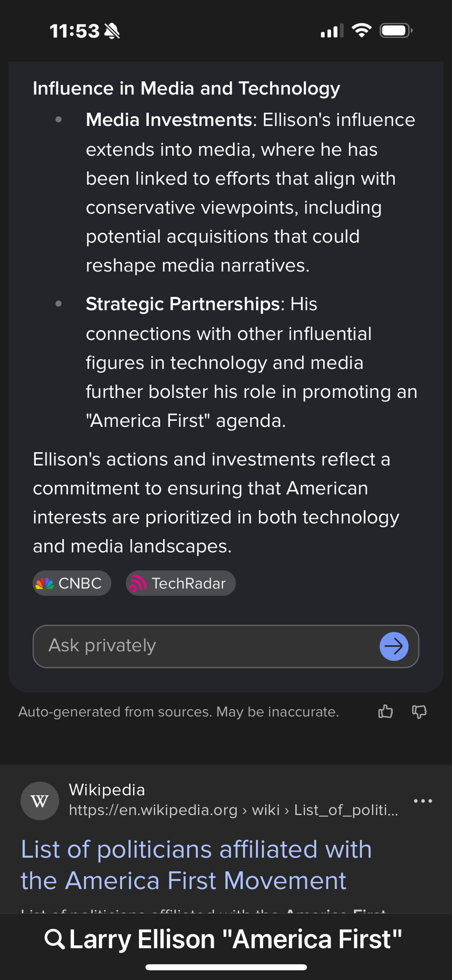Tap the battery indicator icon
This screenshot has height=980, width=452.
click(x=396, y=31)
